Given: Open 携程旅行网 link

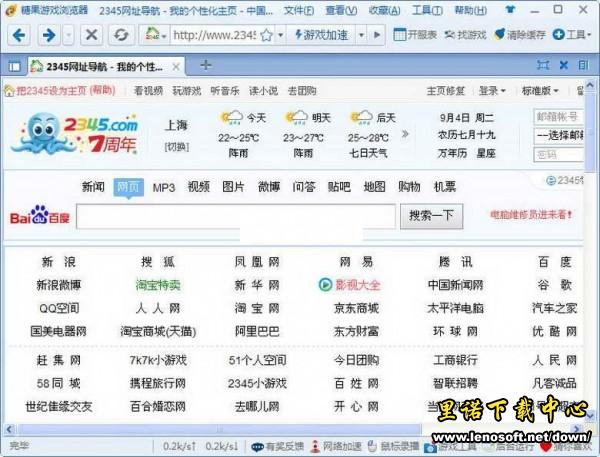Looking at the screenshot, I should coord(158,384).
